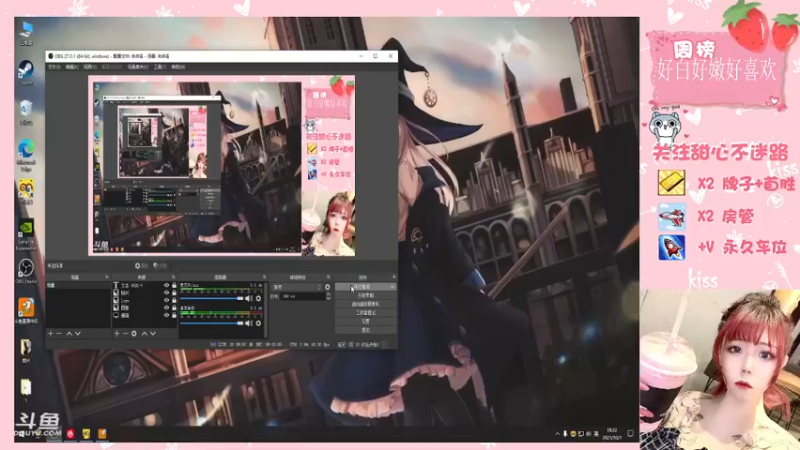This screenshot has height=450, width=800.
Task: Pop out the Sources dock panel
Action: pos(173,277)
